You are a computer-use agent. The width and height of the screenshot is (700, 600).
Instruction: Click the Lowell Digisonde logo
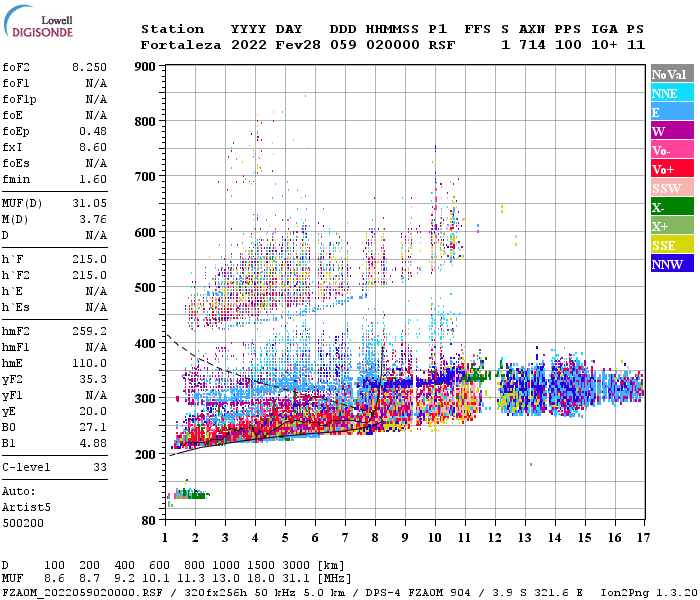click(x=38, y=22)
